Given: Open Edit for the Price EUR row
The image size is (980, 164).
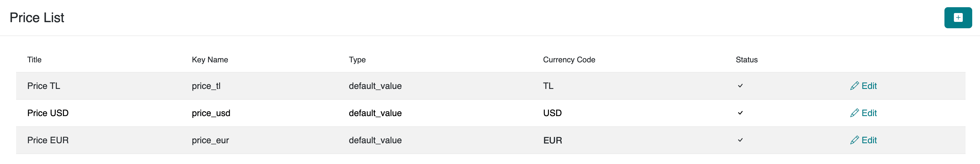Looking at the screenshot, I should click(x=863, y=140).
